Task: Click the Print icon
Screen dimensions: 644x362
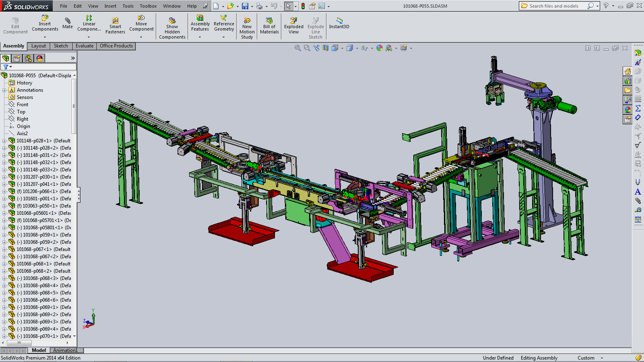Action: click(x=259, y=6)
